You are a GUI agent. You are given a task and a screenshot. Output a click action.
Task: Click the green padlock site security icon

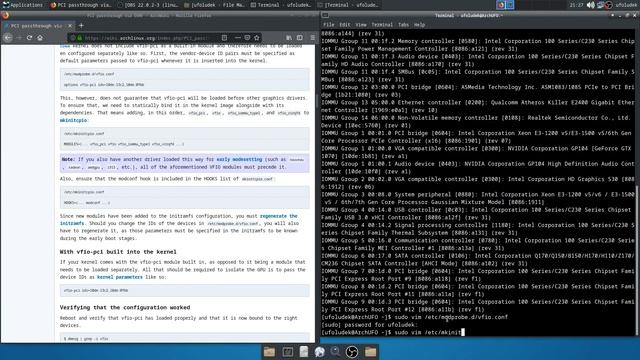80,38
